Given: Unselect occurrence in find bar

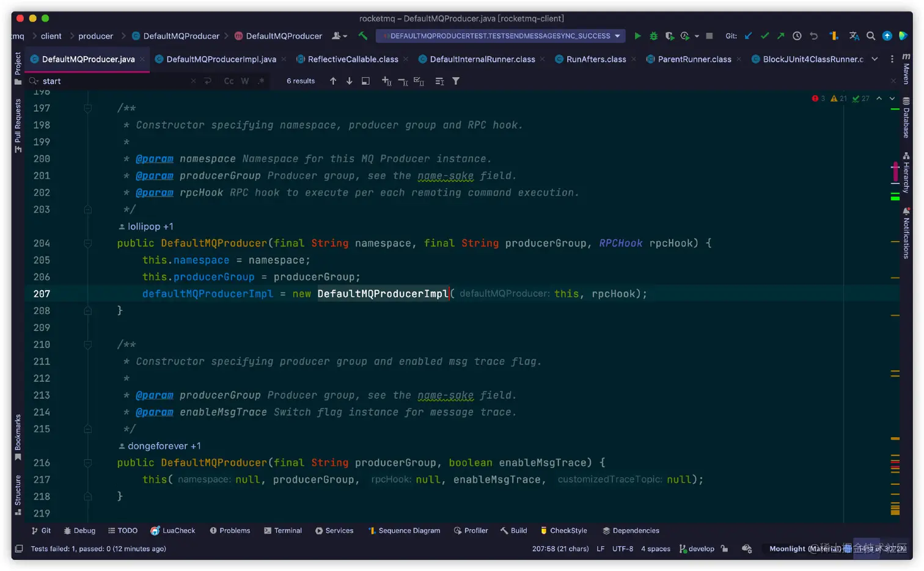Looking at the screenshot, I should (x=403, y=81).
